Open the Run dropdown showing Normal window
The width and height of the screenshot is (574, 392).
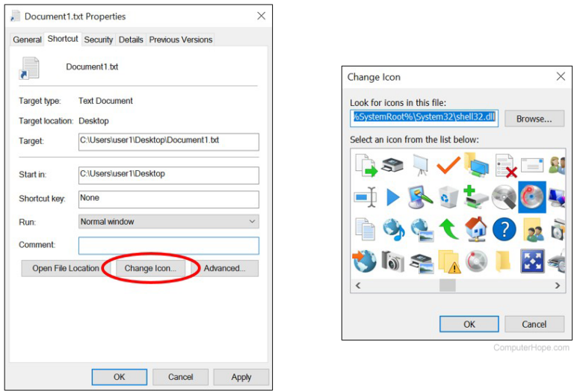(169, 222)
